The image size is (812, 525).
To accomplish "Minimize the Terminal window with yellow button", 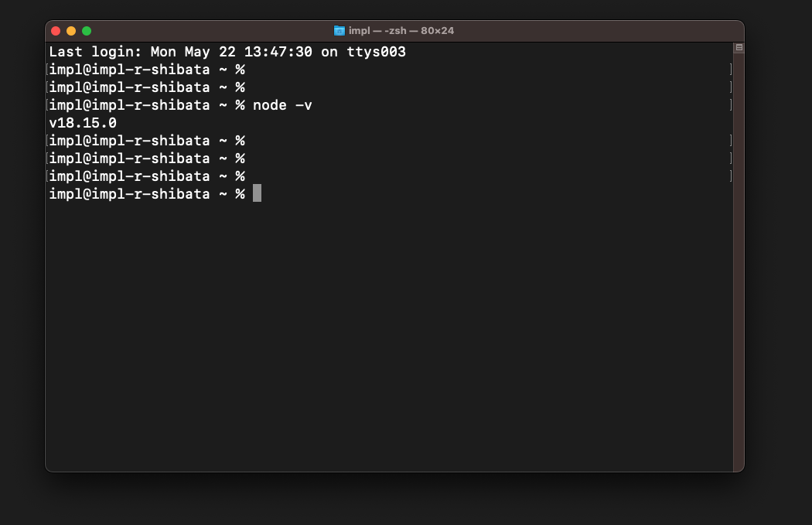I will point(71,31).
